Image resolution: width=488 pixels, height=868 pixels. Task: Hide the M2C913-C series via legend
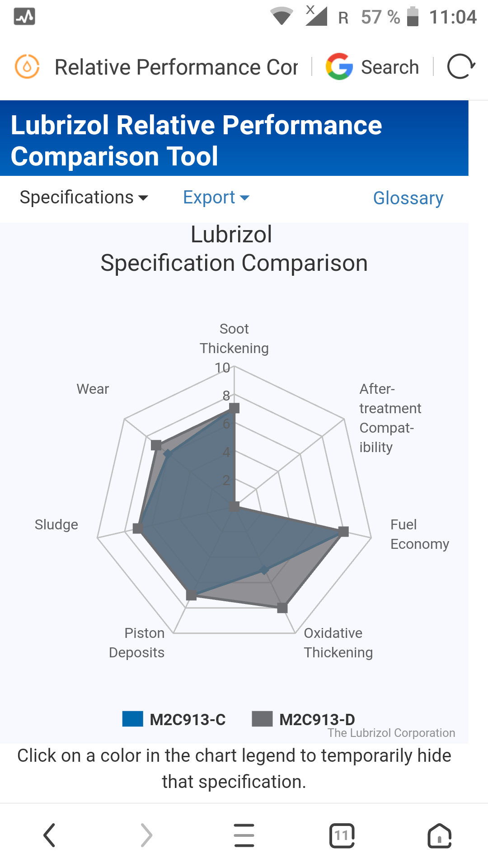(133, 719)
